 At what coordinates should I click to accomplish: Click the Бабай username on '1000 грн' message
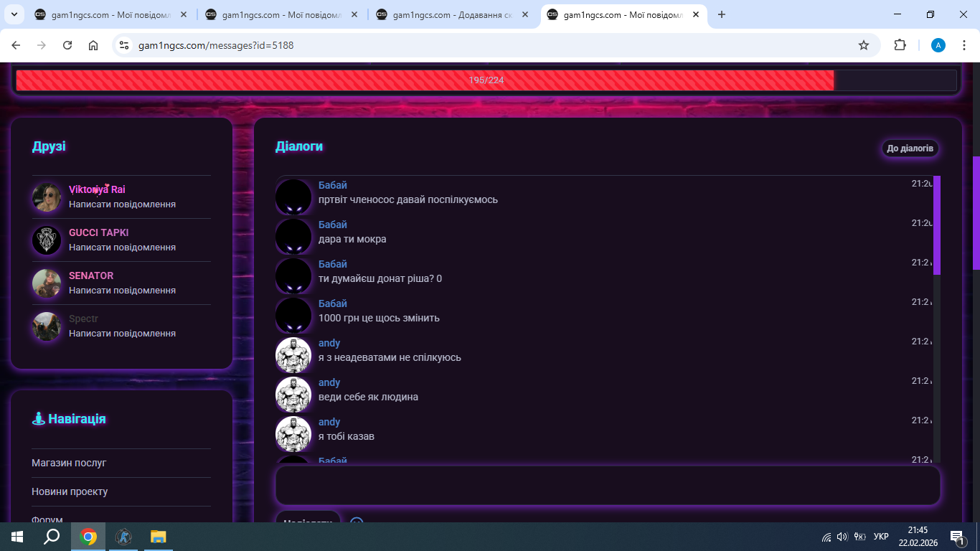333,303
